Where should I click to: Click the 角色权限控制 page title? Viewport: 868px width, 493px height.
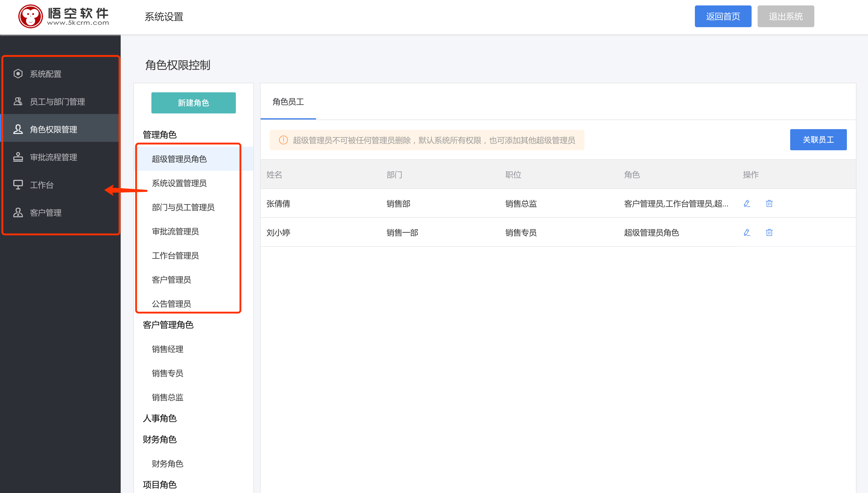point(178,65)
